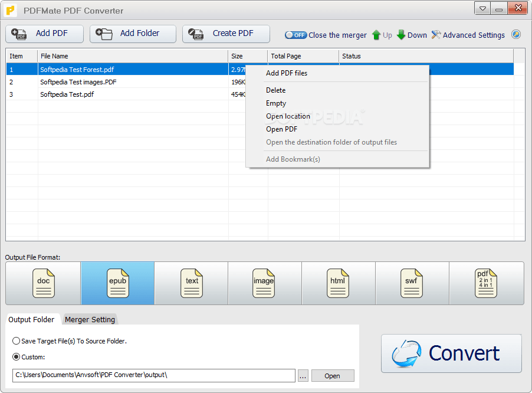
Task: Choose Delete from context menu
Action: point(337,90)
